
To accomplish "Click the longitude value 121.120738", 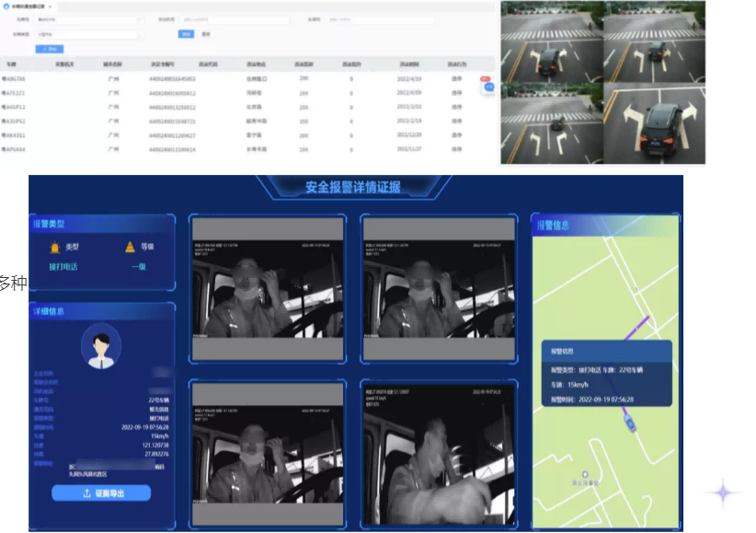I will click(x=155, y=446).
